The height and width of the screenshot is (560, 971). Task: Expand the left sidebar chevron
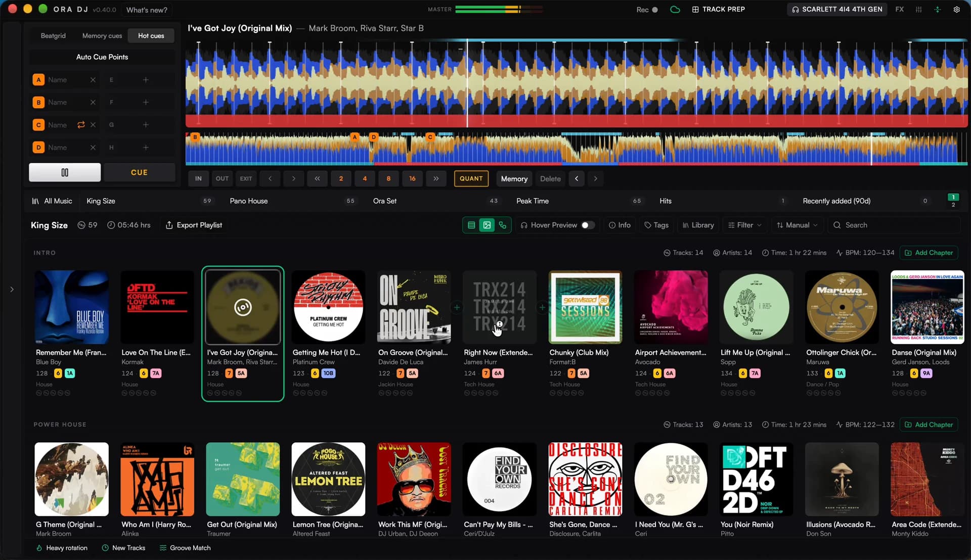12,290
